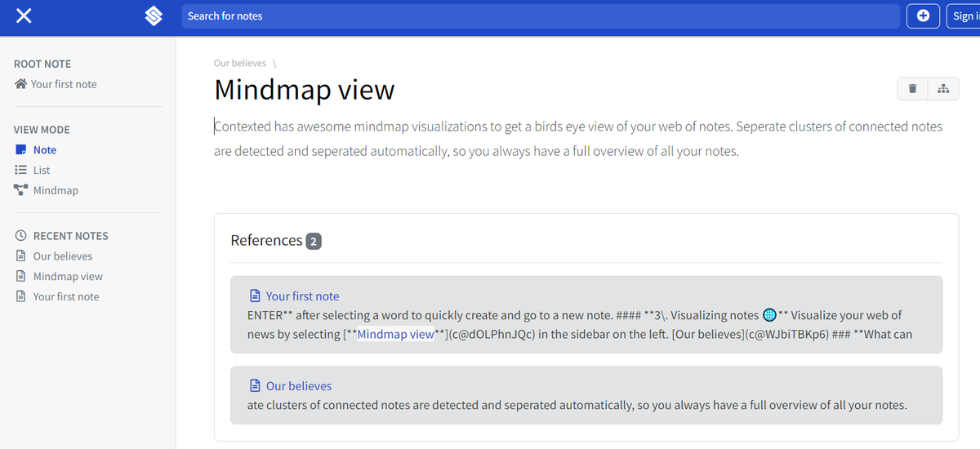Click the ROOT NOTE section label
The width and height of the screenshot is (980, 449).
(x=42, y=64)
